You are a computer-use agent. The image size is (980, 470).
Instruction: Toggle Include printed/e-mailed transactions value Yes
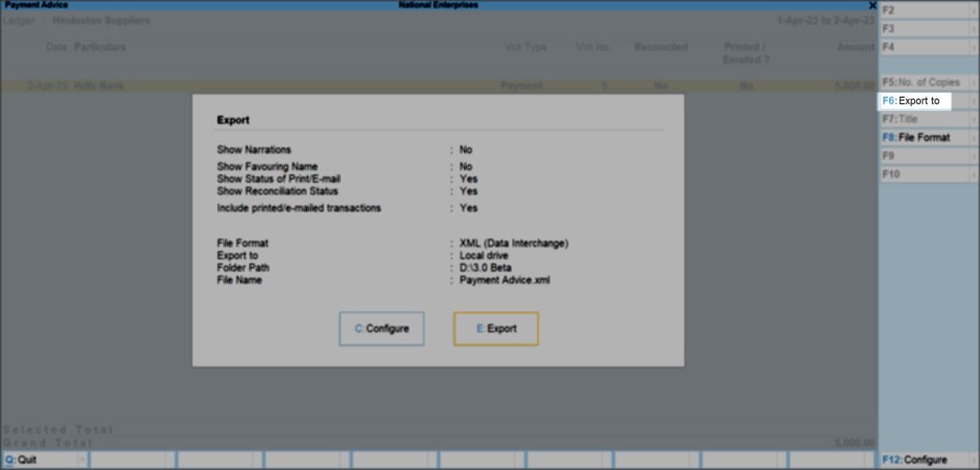468,208
